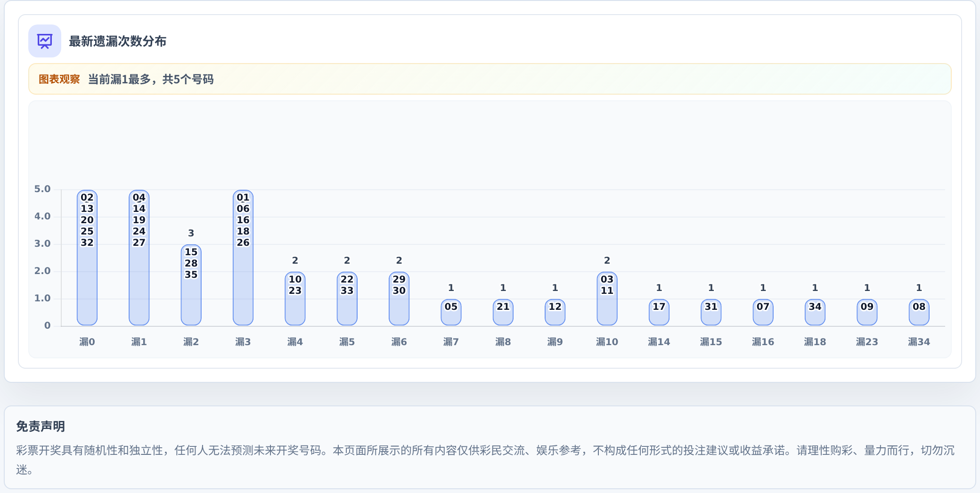Click the chart presentation icon beside the title
Screen dimensions: 980x493
[x=45, y=41]
